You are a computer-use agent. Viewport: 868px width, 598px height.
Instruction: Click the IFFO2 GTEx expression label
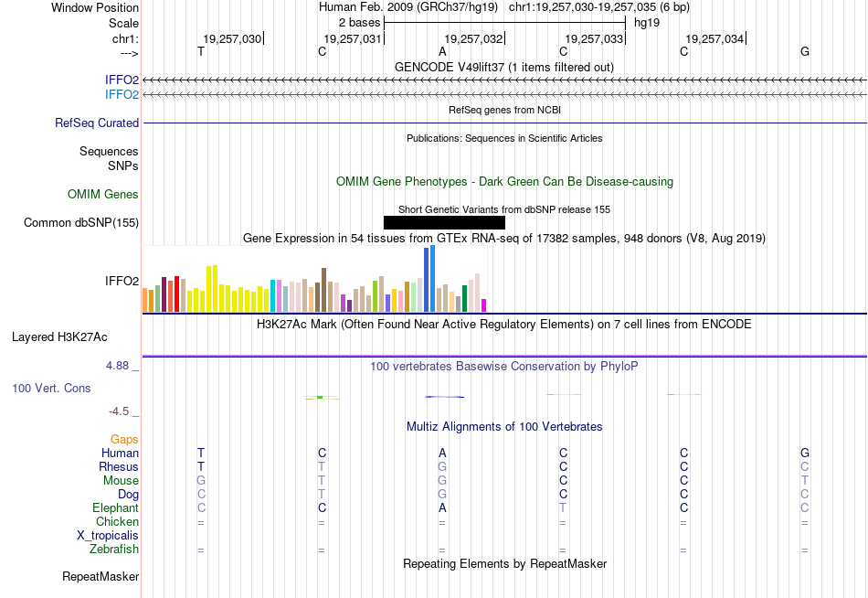tap(122, 282)
